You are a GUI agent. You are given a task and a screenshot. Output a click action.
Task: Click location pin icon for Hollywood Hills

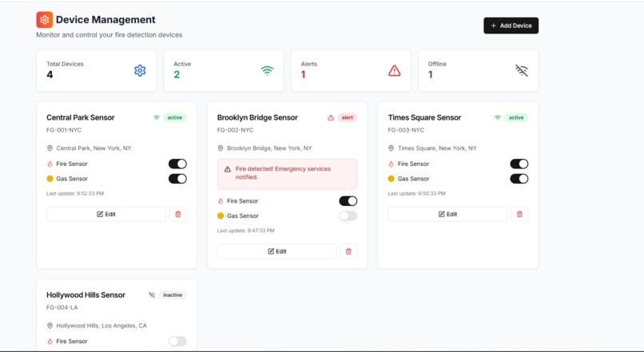point(50,326)
